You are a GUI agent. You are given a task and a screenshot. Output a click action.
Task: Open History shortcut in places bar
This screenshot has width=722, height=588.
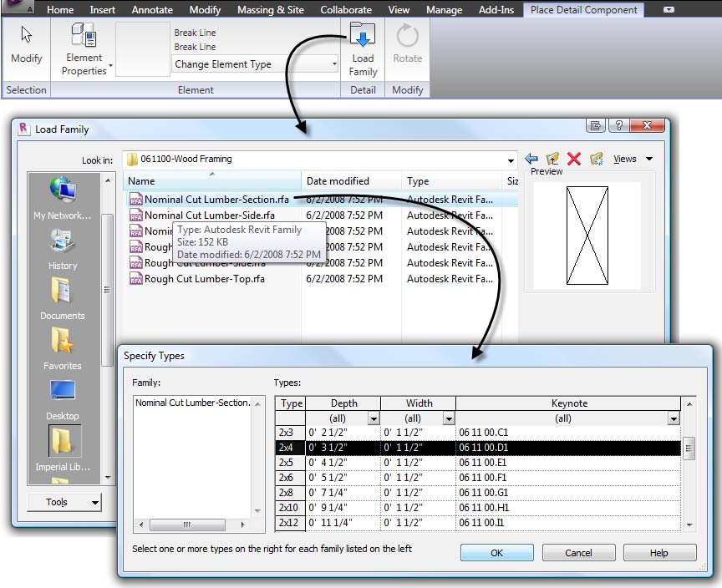(x=63, y=248)
